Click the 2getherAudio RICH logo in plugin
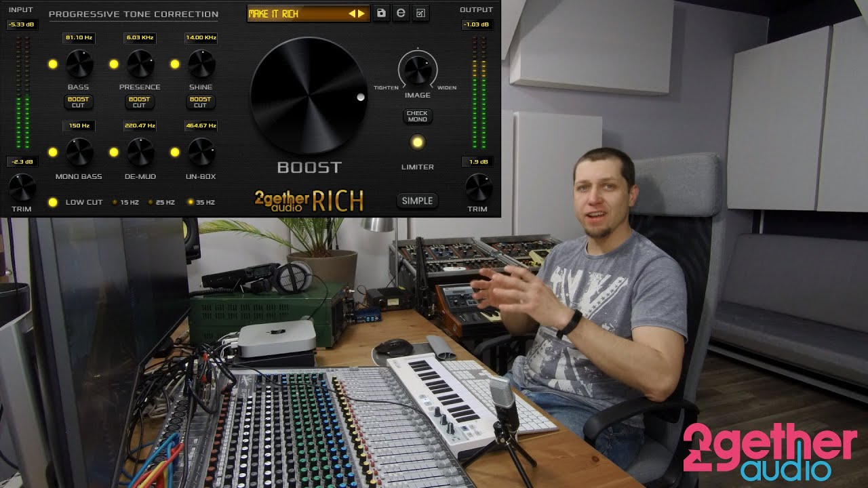Screen dimensions: 868x488 coord(309,201)
